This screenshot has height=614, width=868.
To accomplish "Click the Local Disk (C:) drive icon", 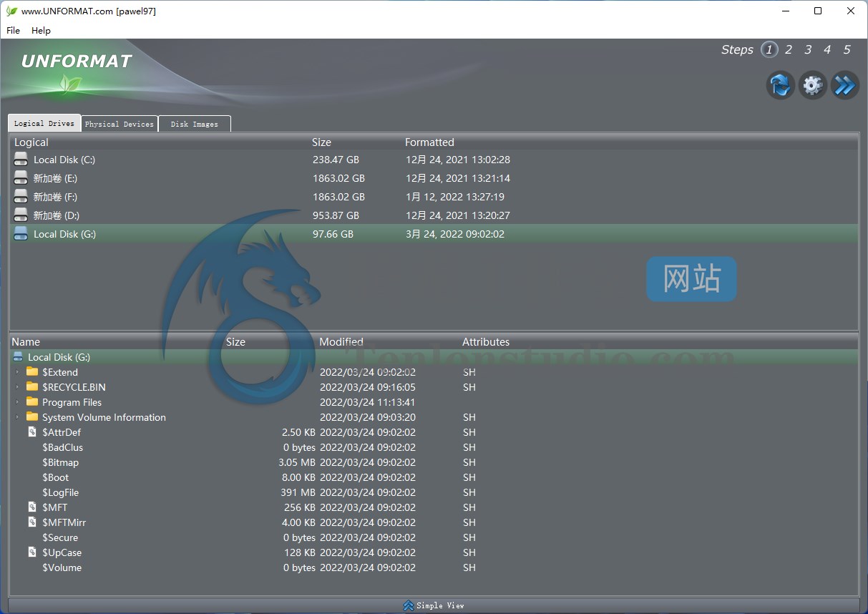I will tap(21, 160).
